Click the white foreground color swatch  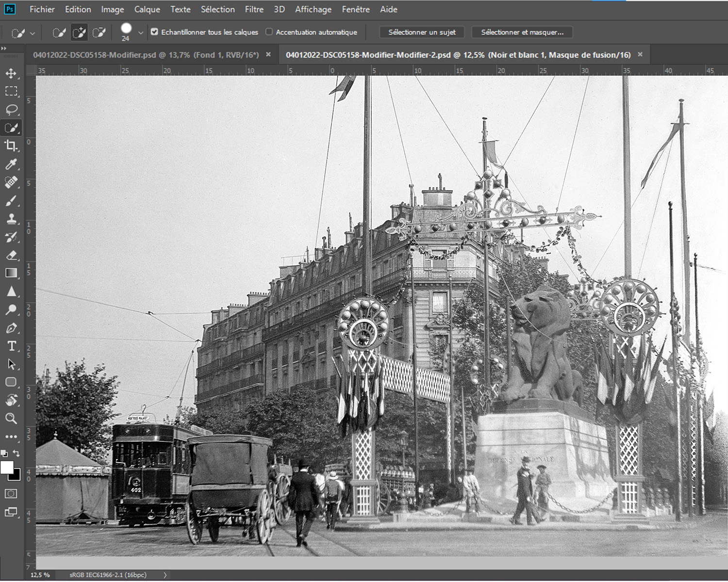(x=7, y=467)
